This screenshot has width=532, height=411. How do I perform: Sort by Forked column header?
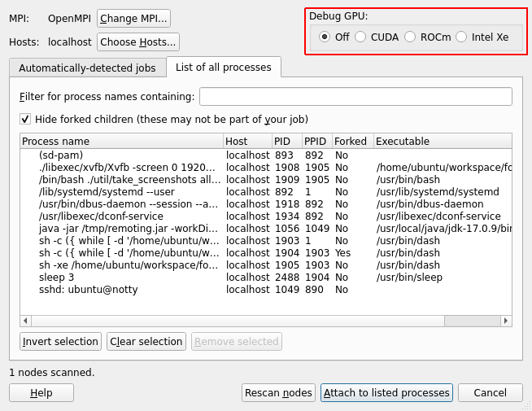point(353,141)
